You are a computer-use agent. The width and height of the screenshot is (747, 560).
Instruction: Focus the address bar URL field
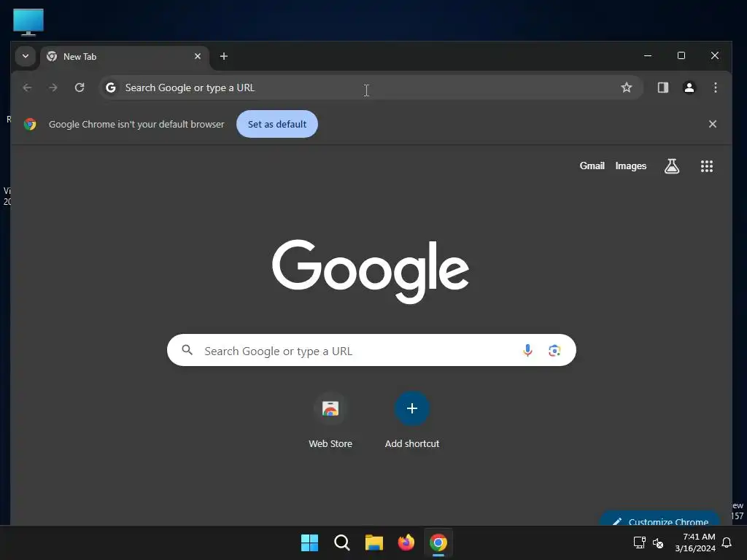[x=371, y=87]
